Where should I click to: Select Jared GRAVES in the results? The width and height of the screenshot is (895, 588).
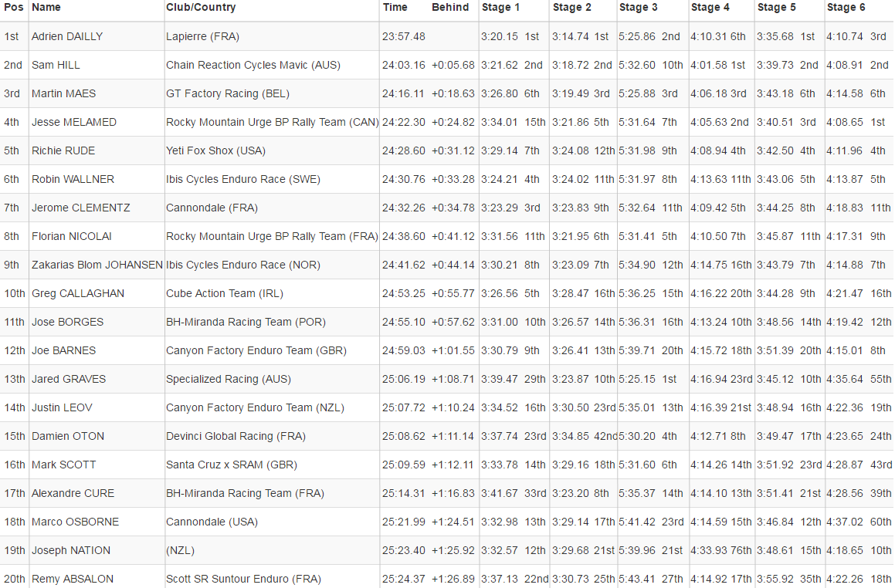[x=69, y=379]
